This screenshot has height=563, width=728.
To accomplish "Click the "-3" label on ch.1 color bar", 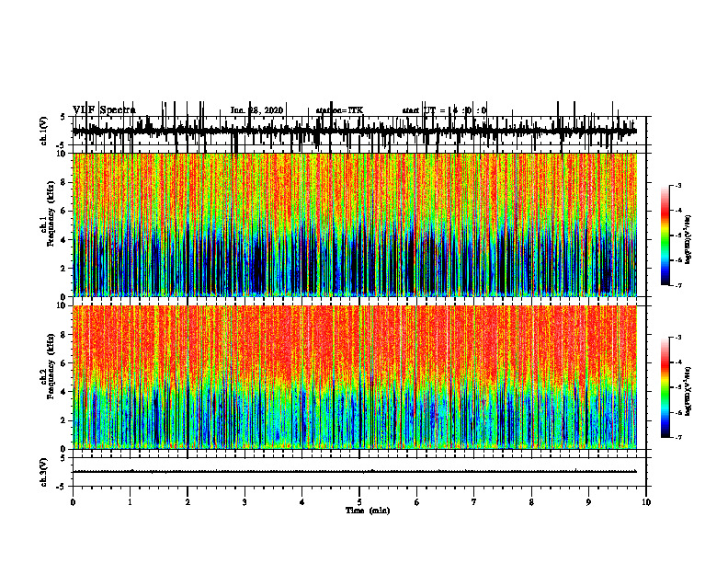I will click(678, 186).
